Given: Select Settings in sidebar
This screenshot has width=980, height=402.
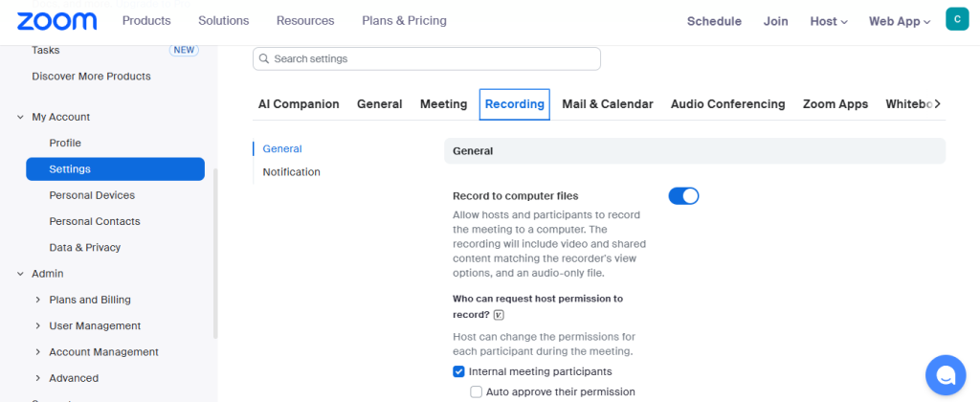Looking at the screenshot, I should point(115,169).
